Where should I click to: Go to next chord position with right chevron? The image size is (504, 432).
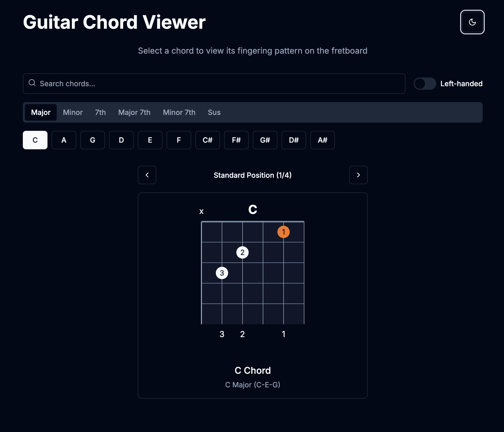point(358,175)
